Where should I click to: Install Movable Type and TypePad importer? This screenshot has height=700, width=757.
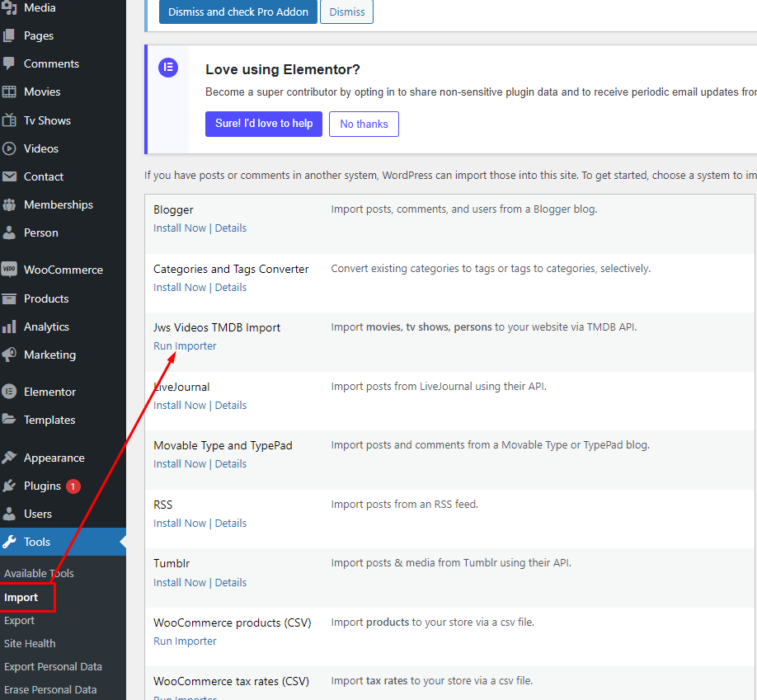180,464
